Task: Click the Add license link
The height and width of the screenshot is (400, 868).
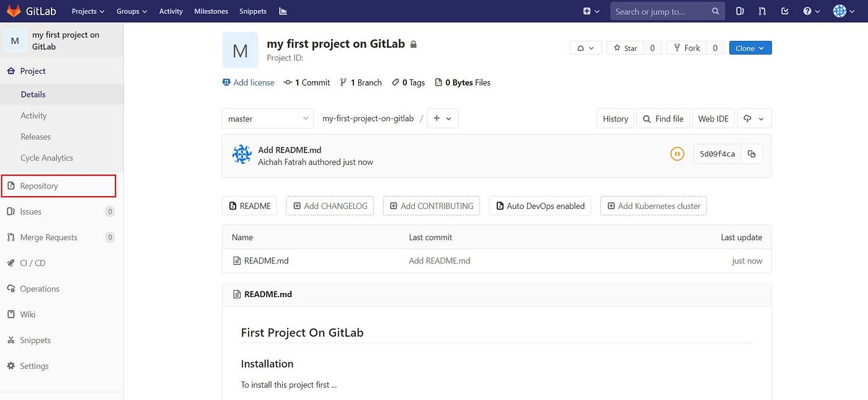Action: (x=248, y=82)
